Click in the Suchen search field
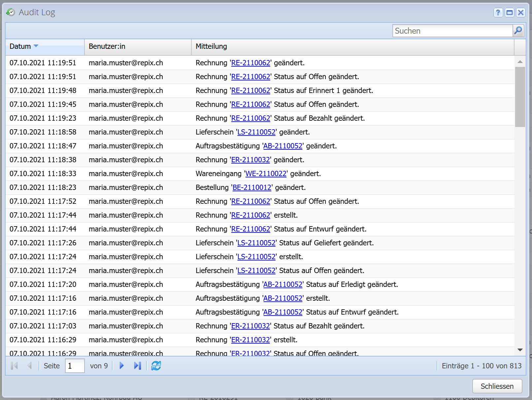This screenshot has width=532, height=400. [x=452, y=31]
